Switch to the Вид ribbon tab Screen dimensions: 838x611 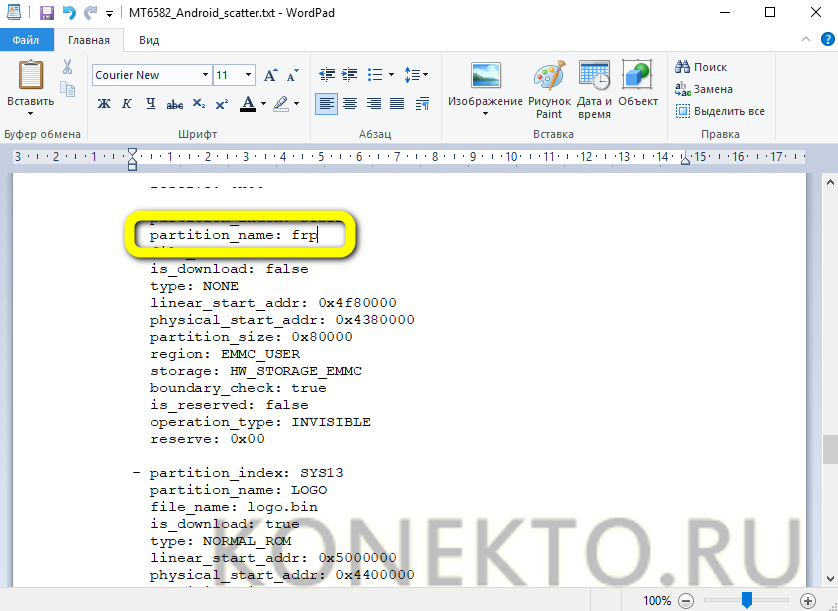[149, 40]
